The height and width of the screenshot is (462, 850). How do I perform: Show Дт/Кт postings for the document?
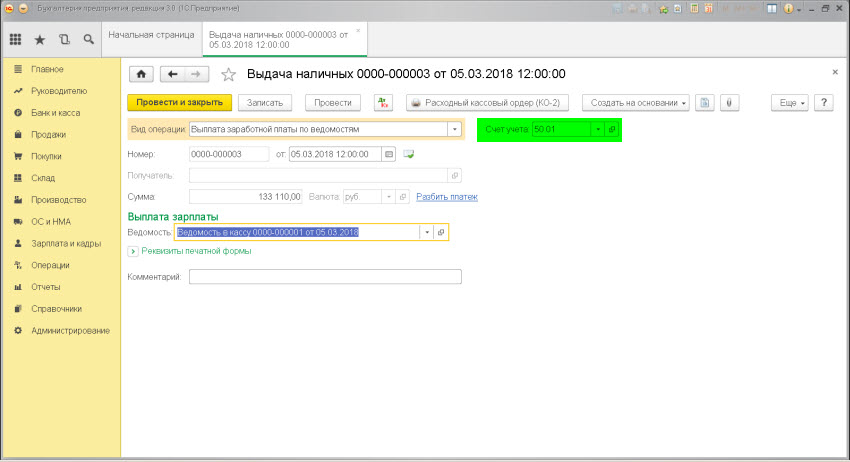coord(383,102)
